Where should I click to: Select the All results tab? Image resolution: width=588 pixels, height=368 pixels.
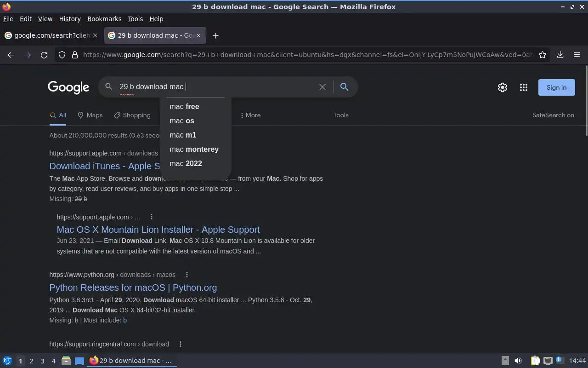pyautogui.click(x=58, y=115)
